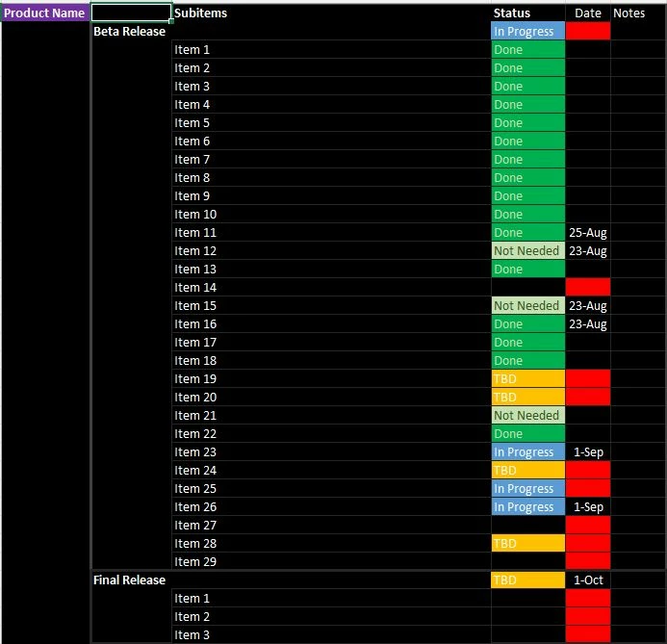This screenshot has height=644, width=667.
Task: Click the selected empty cell beside Product Name
Action: pyautogui.click(x=132, y=13)
